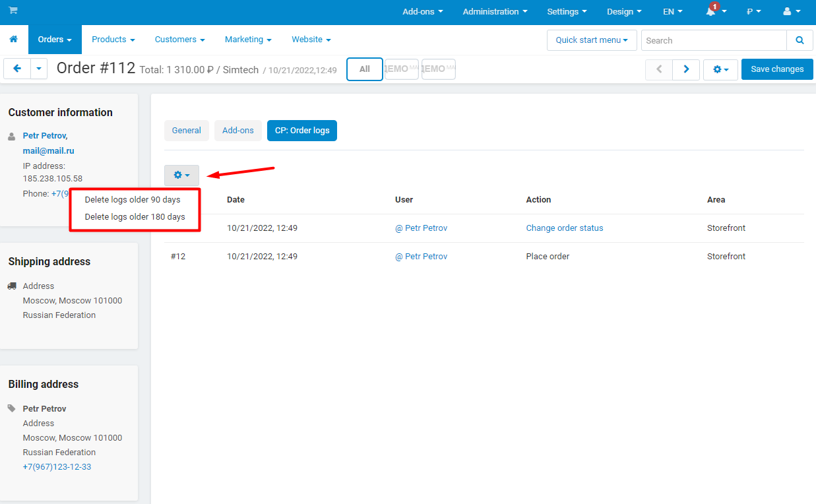
Task: Go to the home dashboard icon
Action: (14, 40)
